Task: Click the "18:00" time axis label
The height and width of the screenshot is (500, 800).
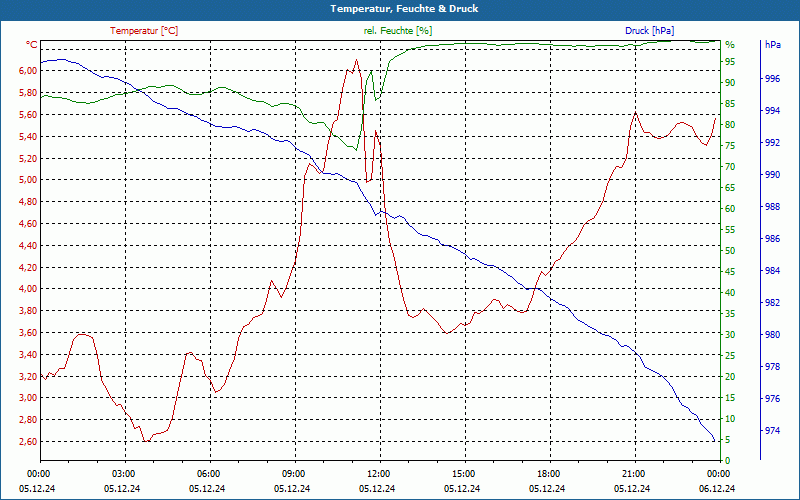Action: click(548, 473)
